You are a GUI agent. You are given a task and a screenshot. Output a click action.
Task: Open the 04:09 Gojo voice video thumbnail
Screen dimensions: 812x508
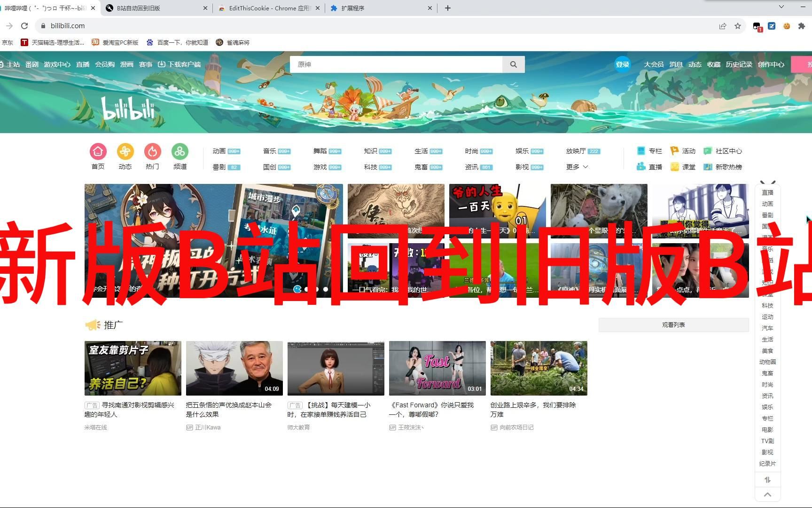pyautogui.click(x=234, y=368)
